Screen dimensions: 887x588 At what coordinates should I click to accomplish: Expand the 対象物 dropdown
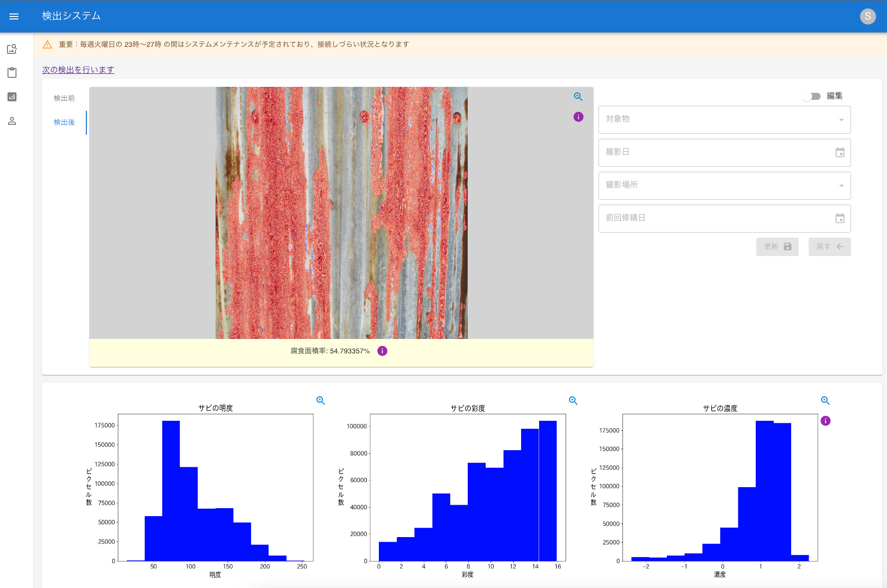pyautogui.click(x=724, y=120)
